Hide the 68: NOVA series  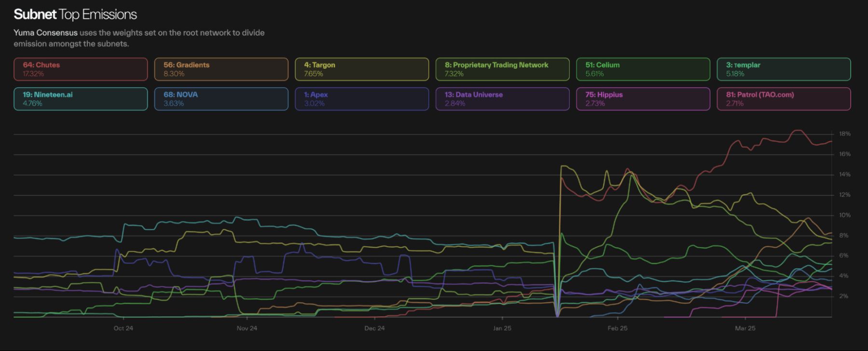click(x=221, y=99)
